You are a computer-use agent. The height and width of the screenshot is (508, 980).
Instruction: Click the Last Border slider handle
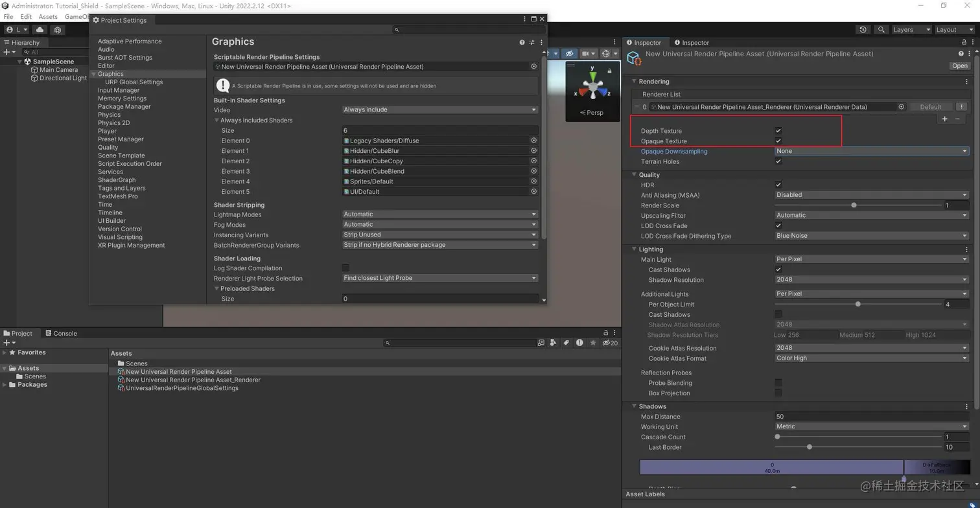pos(810,447)
